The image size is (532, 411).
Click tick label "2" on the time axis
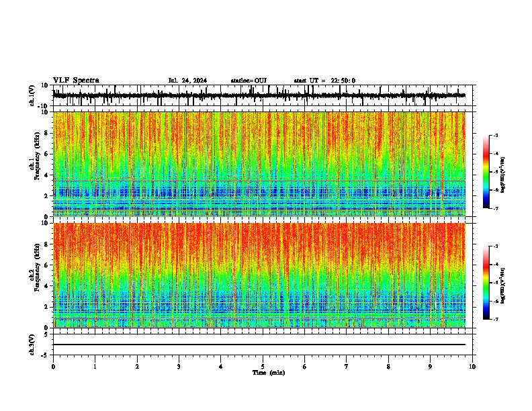137,367
